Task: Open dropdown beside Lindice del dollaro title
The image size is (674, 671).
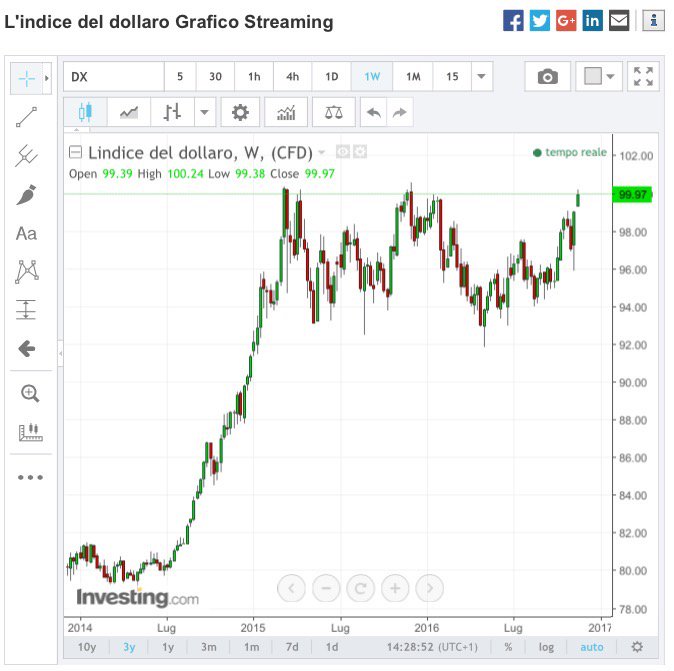Action: [321, 153]
